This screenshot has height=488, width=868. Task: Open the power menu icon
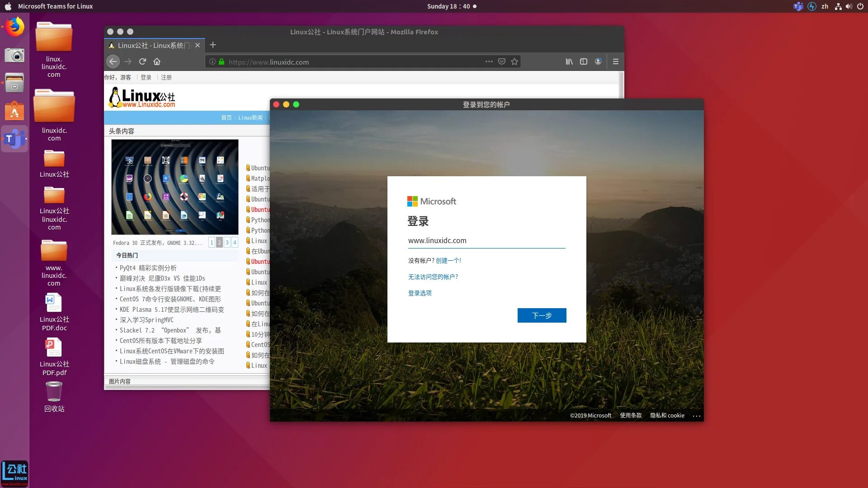coord(860,6)
